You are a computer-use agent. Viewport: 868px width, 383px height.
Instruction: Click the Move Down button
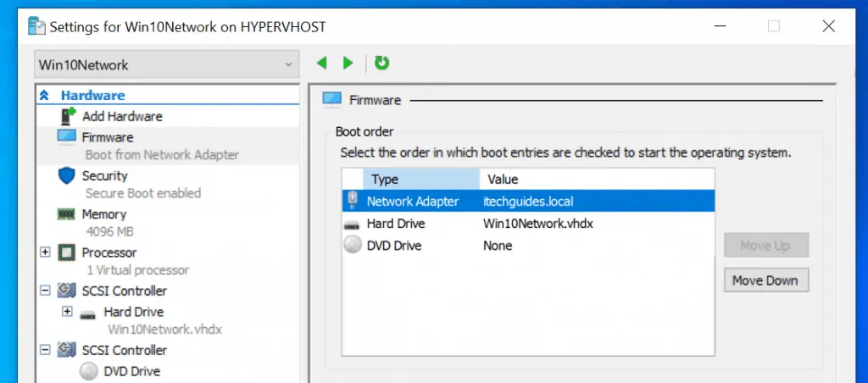(766, 280)
